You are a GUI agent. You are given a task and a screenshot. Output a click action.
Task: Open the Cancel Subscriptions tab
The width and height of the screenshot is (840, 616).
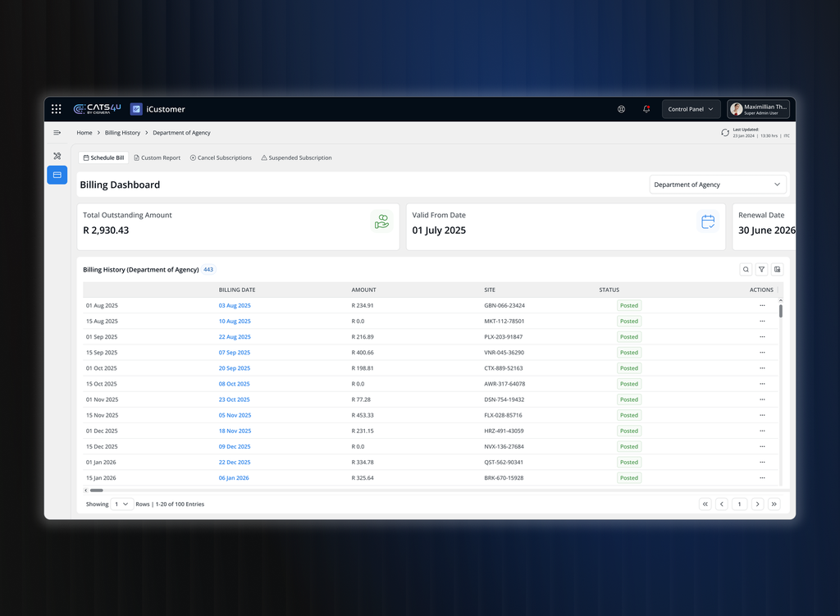(x=221, y=158)
